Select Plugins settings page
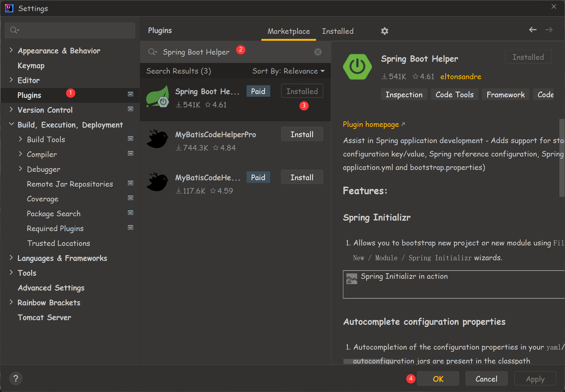Viewport: 565px width, 392px height. point(70,95)
